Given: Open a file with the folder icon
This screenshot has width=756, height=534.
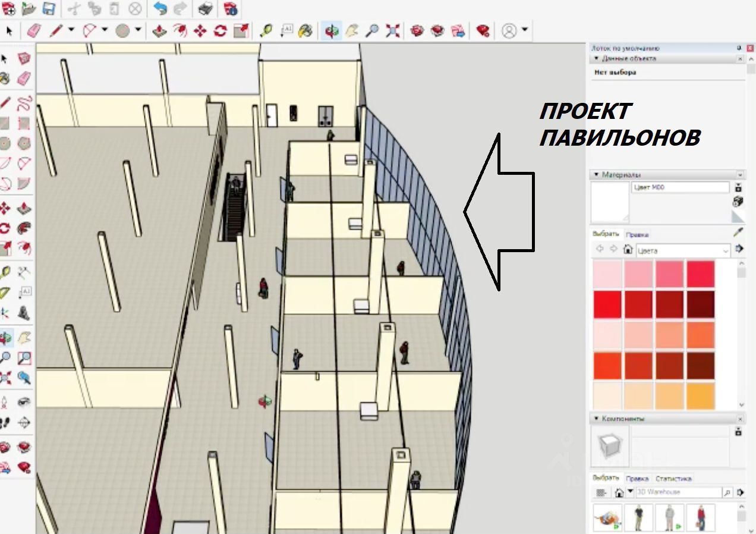Looking at the screenshot, I should [x=29, y=8].
